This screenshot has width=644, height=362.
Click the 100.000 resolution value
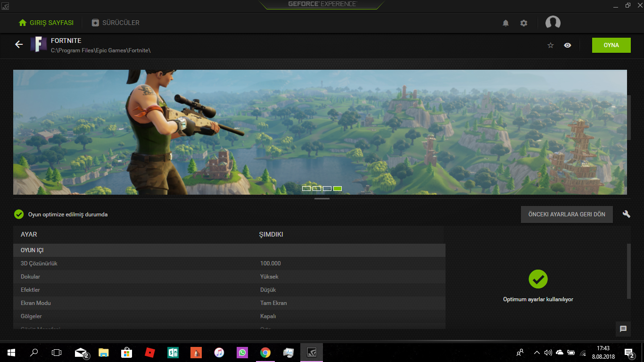pos(271,263)
